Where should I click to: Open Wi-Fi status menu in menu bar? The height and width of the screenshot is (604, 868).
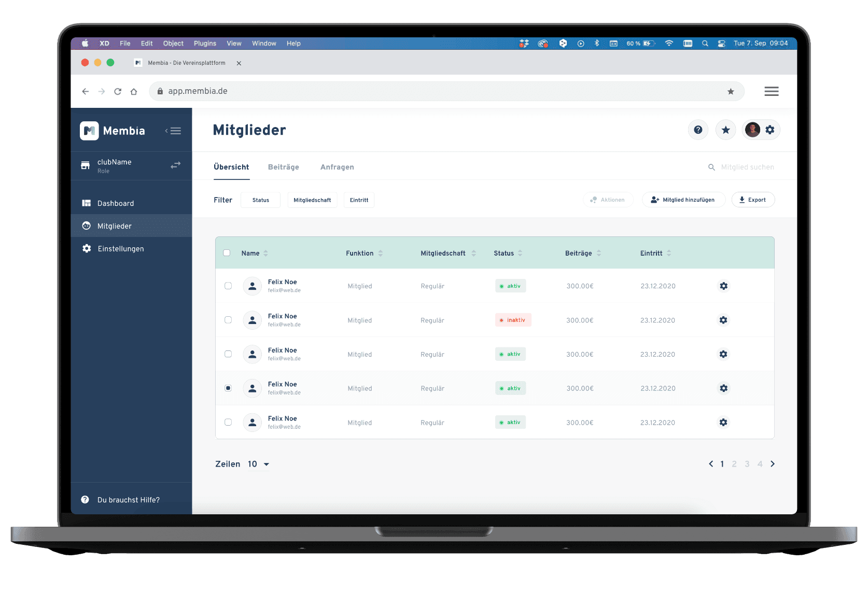tap(669, 44)
